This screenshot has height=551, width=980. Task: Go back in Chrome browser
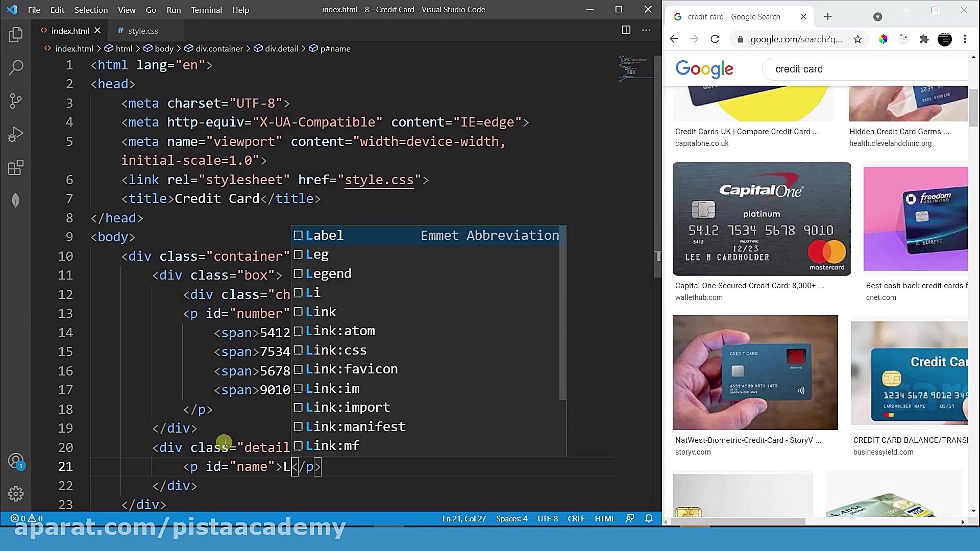click(674, 39)
